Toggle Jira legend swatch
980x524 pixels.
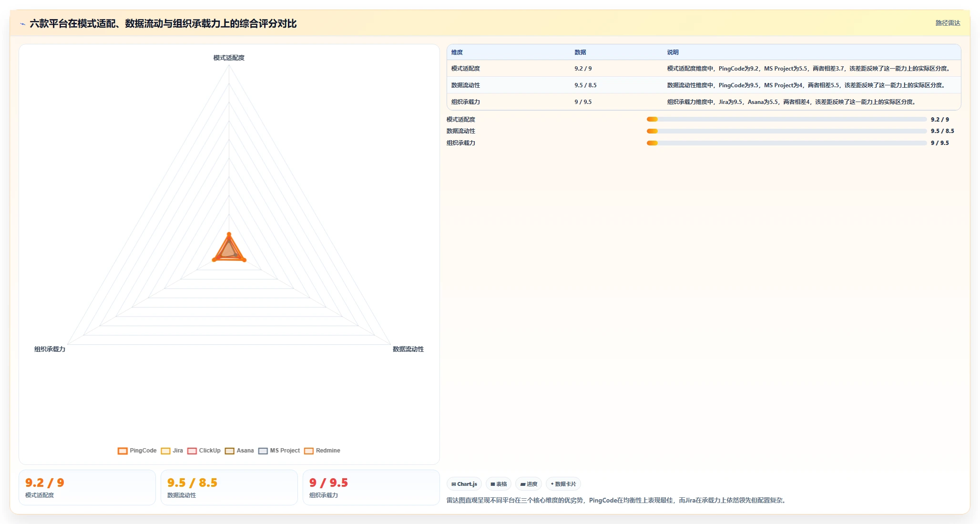pos(165,451)
